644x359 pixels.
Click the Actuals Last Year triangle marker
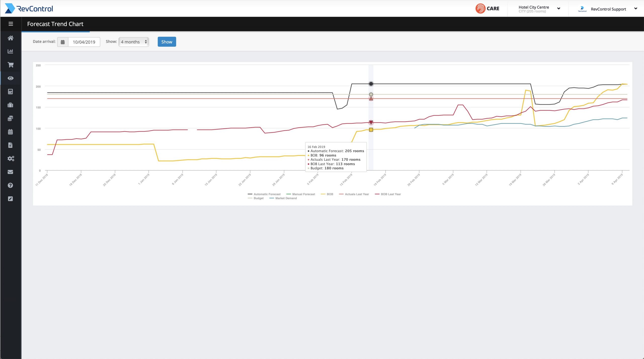pyautogui.click(x=371, y=99)
